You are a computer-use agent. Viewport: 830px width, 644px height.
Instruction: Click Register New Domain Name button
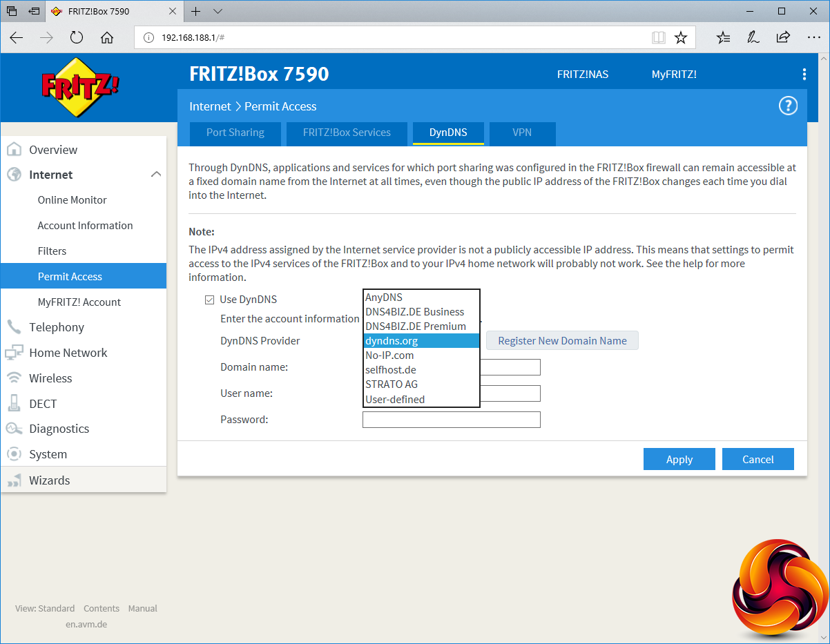tap(562, 341)
